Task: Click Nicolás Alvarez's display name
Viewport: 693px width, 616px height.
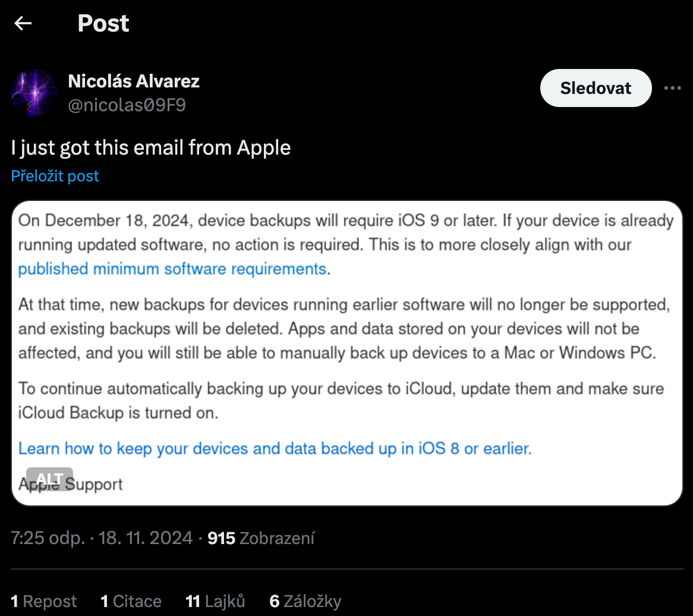Action: coord(133,81)
